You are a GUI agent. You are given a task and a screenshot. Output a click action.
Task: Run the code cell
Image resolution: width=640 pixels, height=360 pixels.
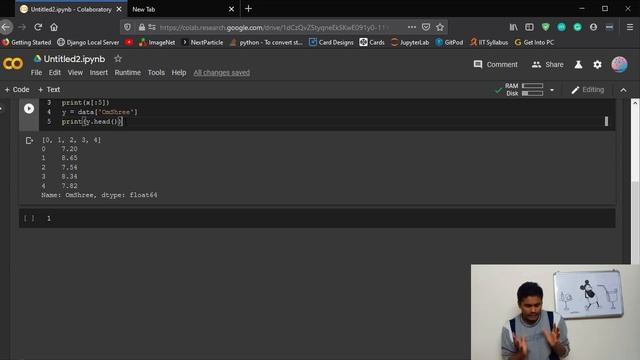click(x=29, y=109)
